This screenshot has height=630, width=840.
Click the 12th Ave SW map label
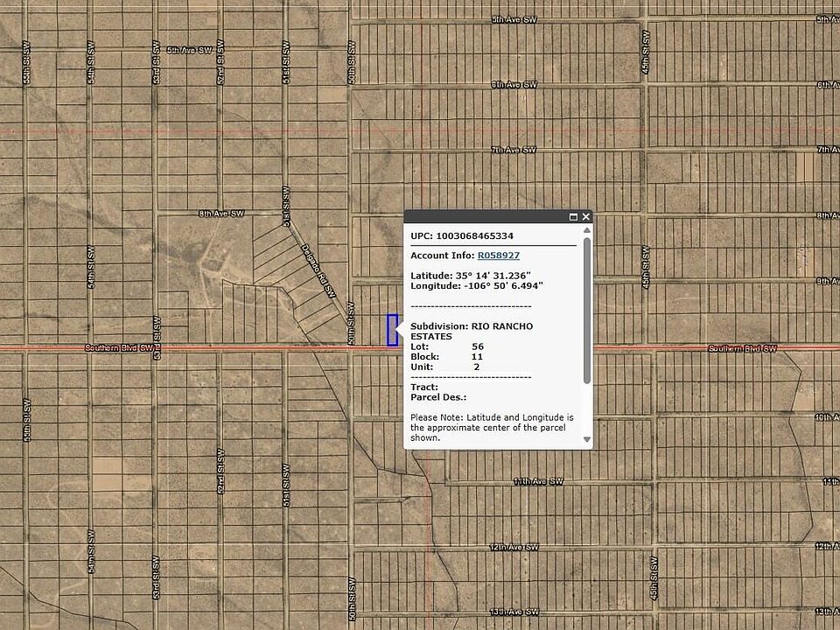pos(514,548)
